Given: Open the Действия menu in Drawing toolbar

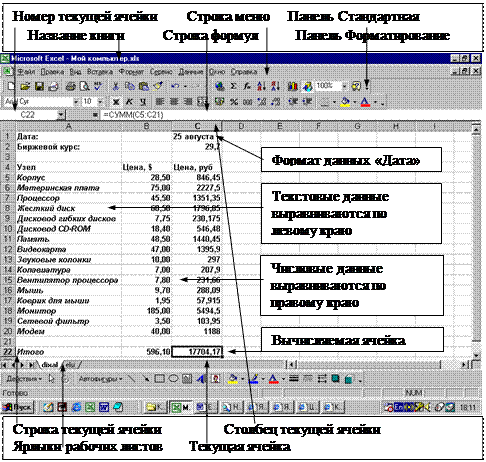Looking at the screenshot, I should click(x=24, y=379).
